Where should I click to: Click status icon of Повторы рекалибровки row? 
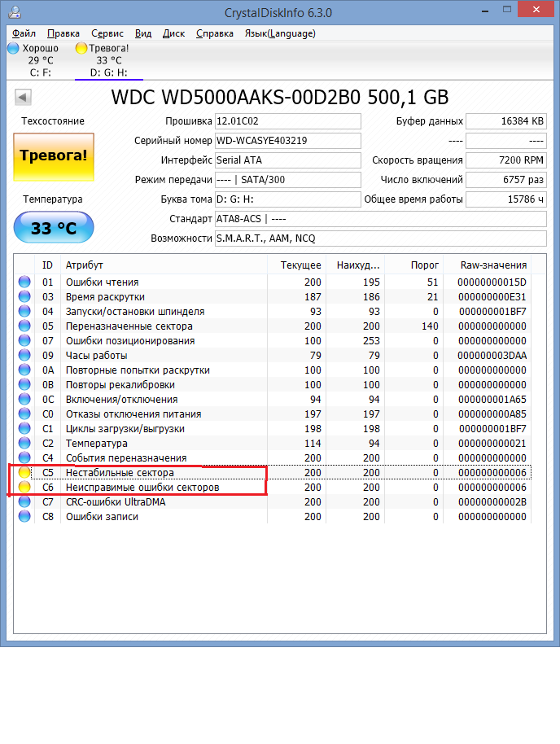click(24, 384)
